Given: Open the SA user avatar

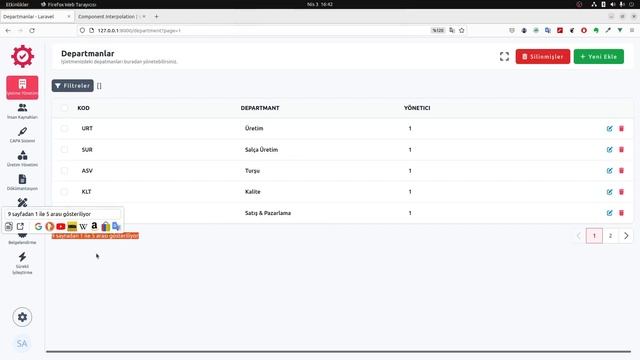Looking at the screenshot, I should pos(22,344).
